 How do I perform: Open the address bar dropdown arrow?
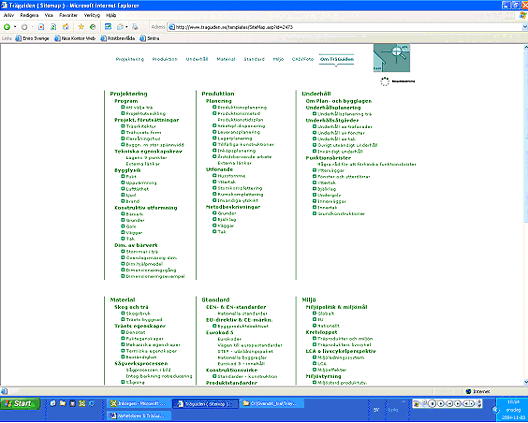click(x=525, y=27)
